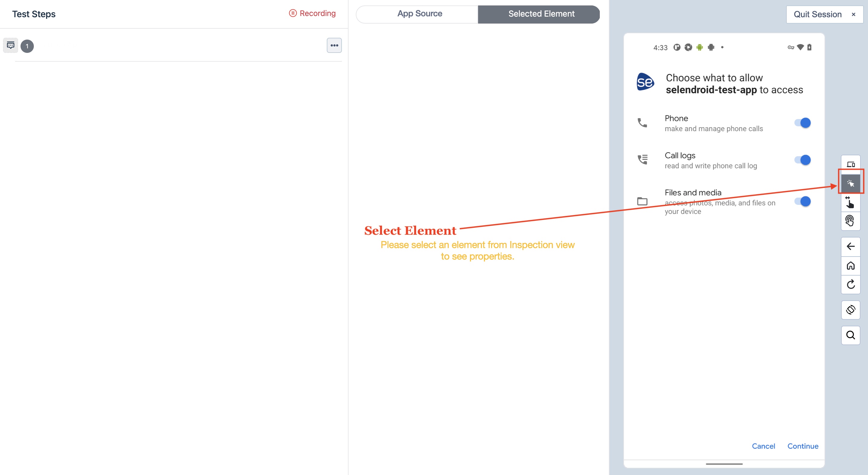Click the x next to Quit Session

click(853, 15)
